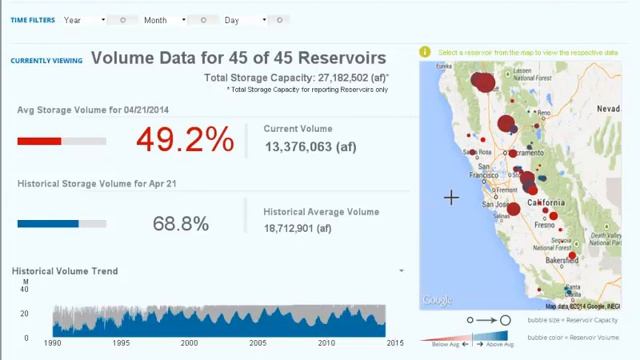This screenshot has height=360, width=640.
Task: Select red bubble above Bakersfield label
Action: point(572,256)
